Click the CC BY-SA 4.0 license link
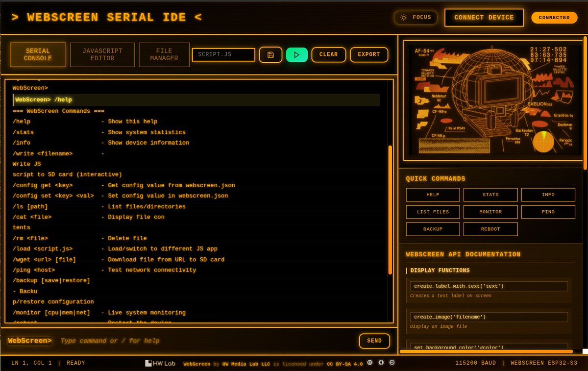 click(345, 364)
